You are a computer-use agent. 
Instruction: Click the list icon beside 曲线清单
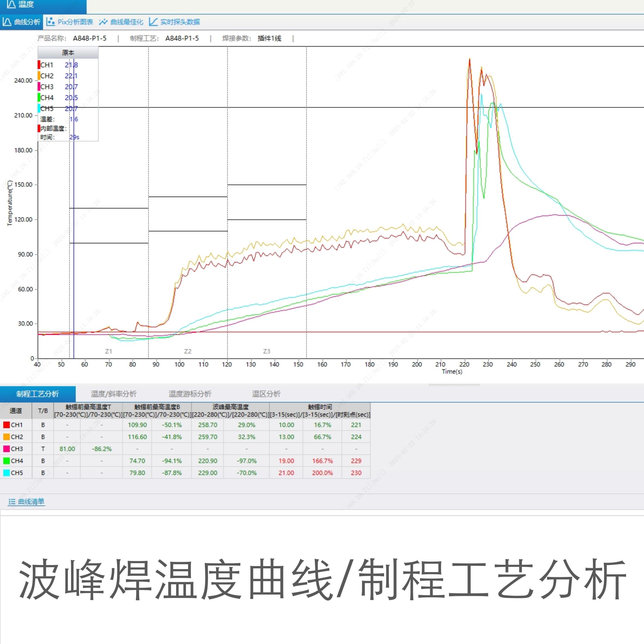coord(12,502)
